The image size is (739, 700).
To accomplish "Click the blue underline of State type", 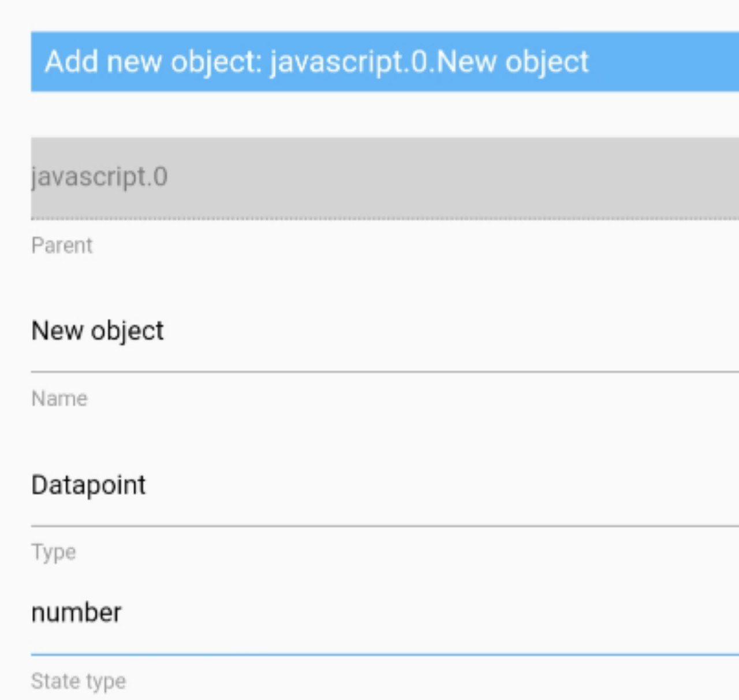I will (x=385, y=655).
